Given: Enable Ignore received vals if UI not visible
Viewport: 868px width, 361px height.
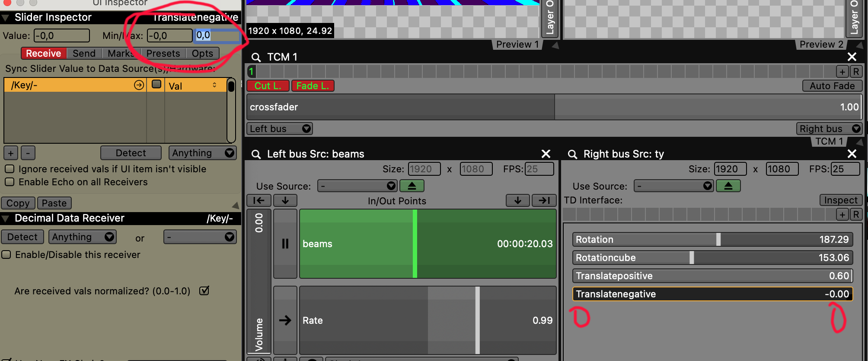Looking at the screenshot, I should coord(10,169).
